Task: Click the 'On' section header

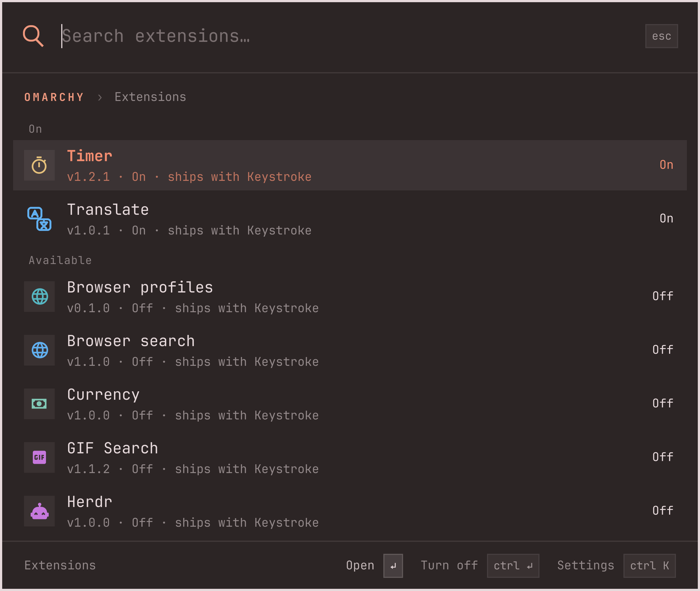Action: point(36,129)
